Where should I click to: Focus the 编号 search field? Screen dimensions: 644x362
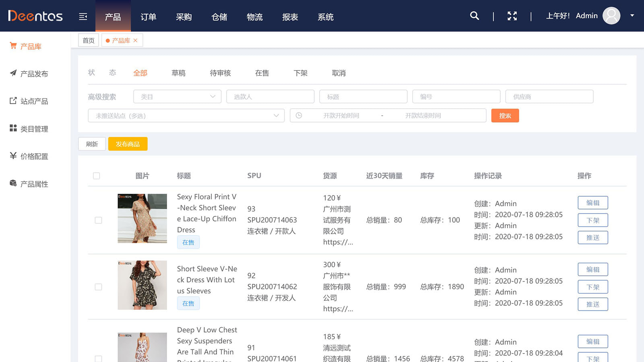[x=456, y=97]
